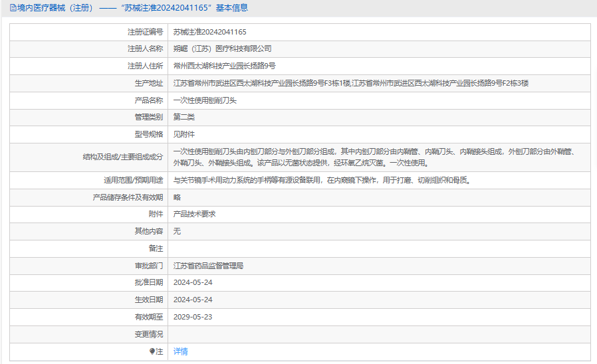Open the 详情 link

click(x=180, y=351)
